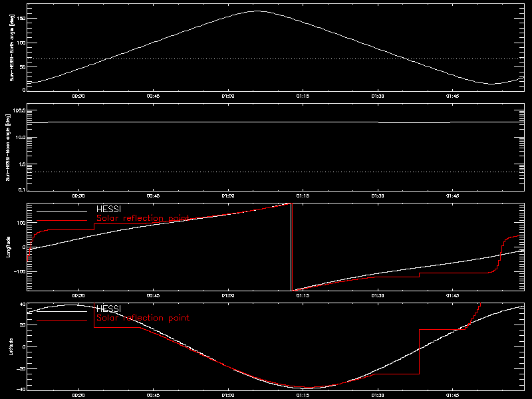The height and width of the screenshot is (399, 532).
Task: Choose the 00:30 label under the Longitude plot
Action: point(78,296)
